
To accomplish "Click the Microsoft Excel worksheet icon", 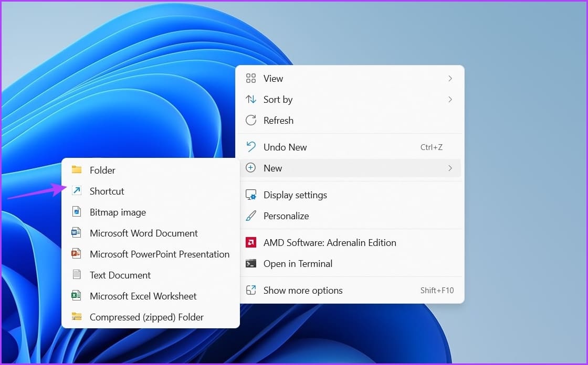I will point(77,296).
